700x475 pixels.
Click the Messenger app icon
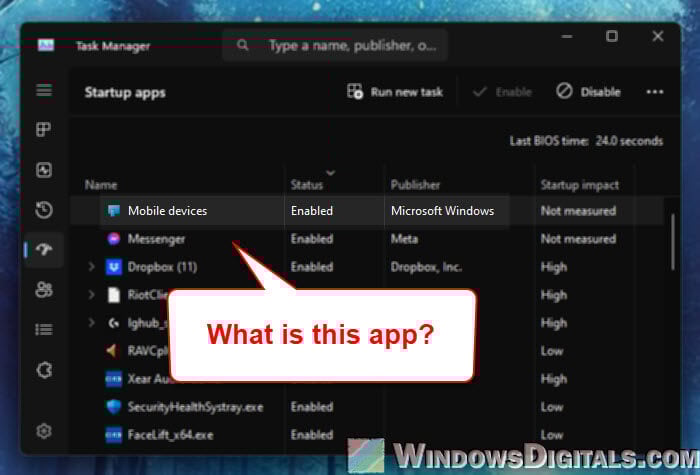coord(113,239)
